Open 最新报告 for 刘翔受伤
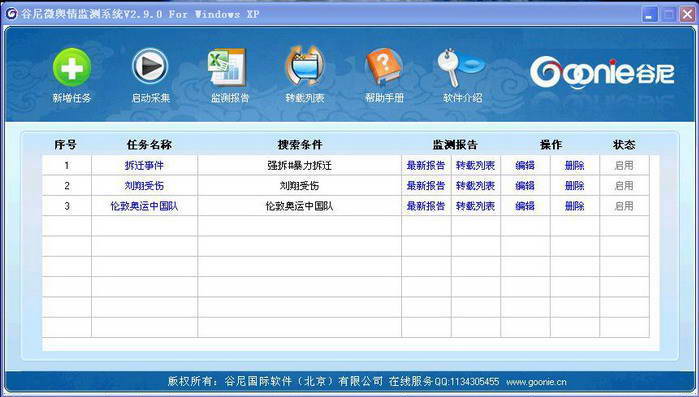The height and width of the screenshot is (397, 699). pos(426,185)
